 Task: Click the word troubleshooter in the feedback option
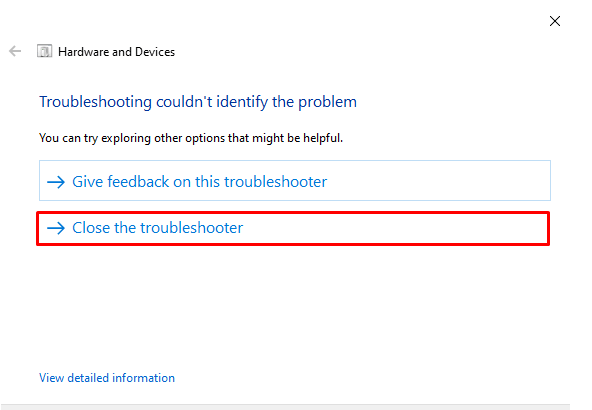pos(275,182)
